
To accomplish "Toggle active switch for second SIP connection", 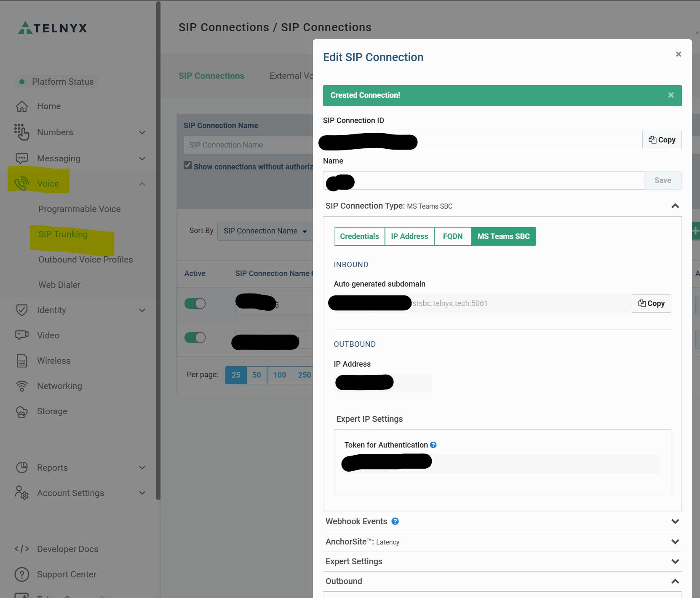I will tap(195, 338).
